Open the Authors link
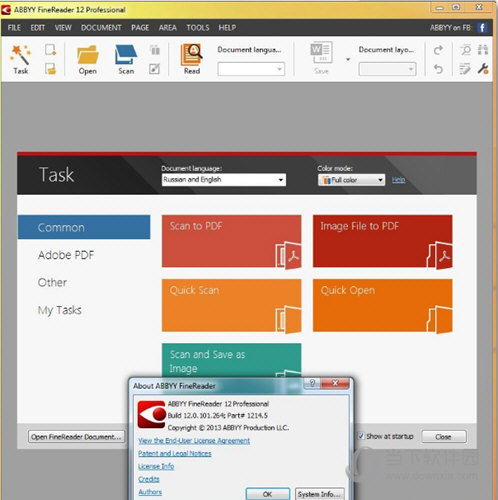The image size is (498, 500). [150, 492]
